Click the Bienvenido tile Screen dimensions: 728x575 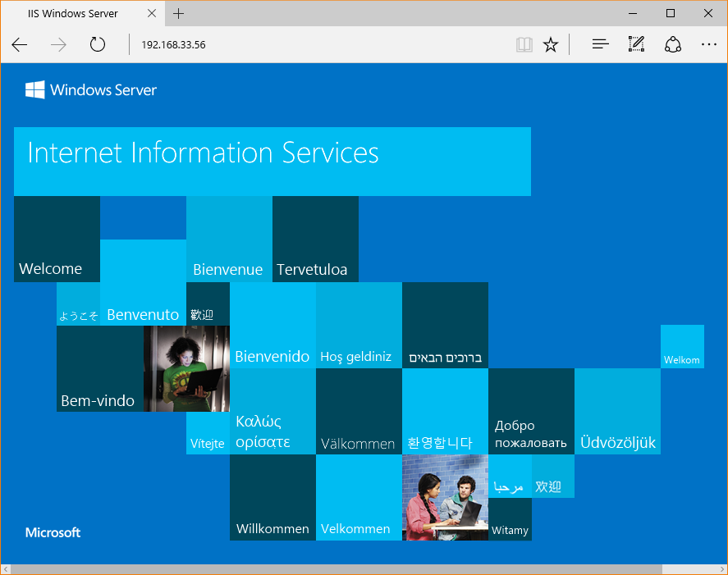(273, 326)
